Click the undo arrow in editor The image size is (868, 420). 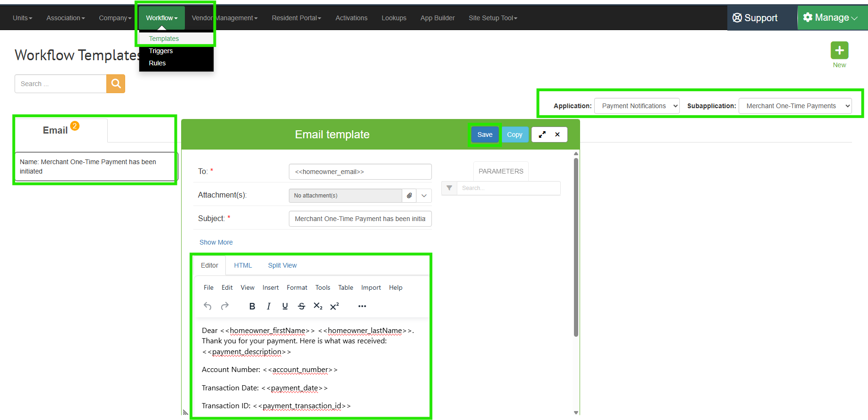coord(207,306)
